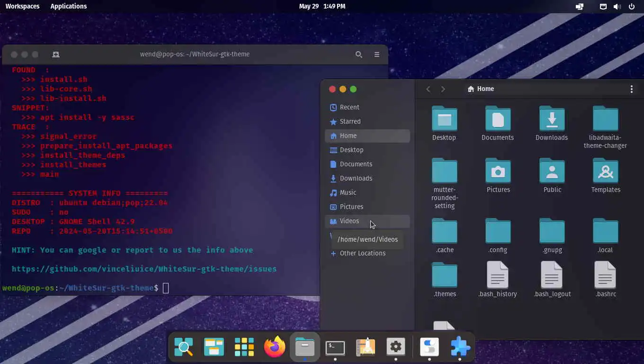Open the Downloads folder in Home grid
Viewport: 644px width, 364px height.
552,123
